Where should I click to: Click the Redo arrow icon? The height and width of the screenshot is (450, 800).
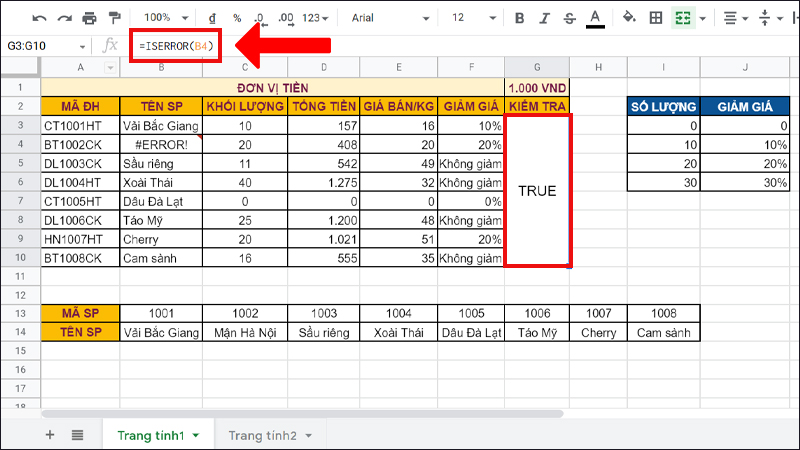(64, 18)
